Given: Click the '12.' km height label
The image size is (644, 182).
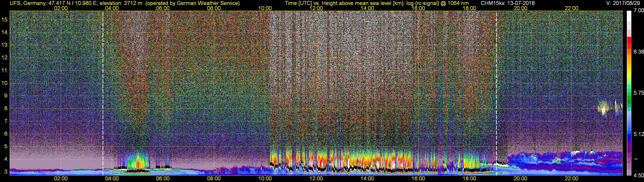Looking at the screenshot, I should 5,58.
